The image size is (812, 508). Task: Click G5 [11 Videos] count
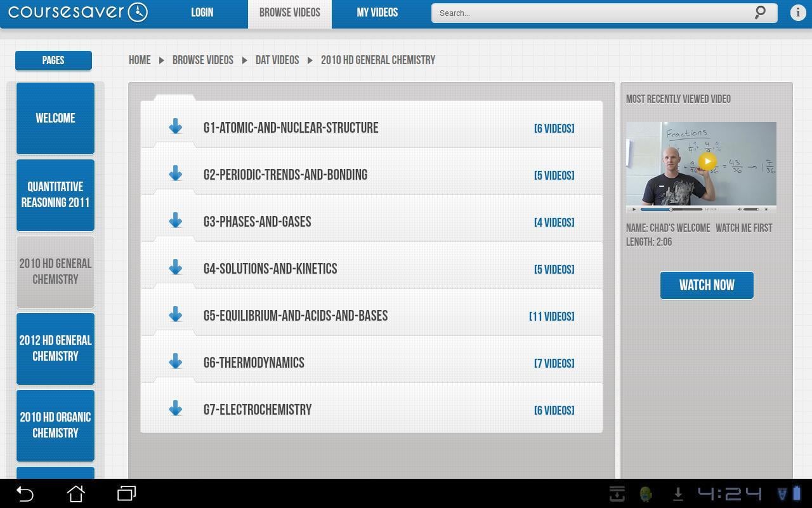(x=552, y=316)
